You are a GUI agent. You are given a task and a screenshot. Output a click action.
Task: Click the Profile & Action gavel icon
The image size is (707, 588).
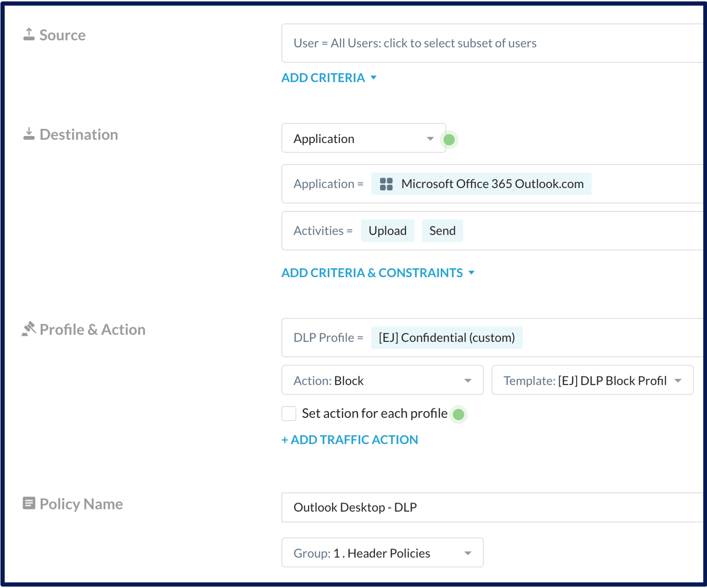point(29,329)
